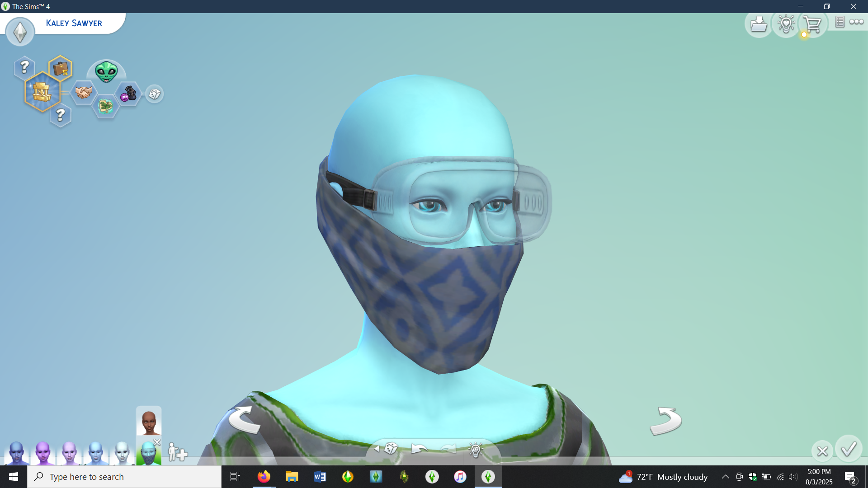Undo the last change
Viewport: 868px width, 488px height.
tap(419, 449)
